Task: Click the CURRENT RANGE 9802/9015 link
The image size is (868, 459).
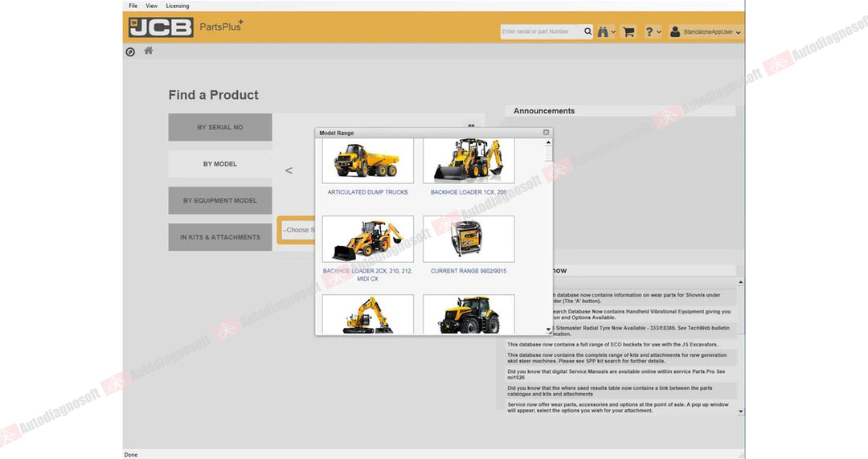Action: click(469, 271)
